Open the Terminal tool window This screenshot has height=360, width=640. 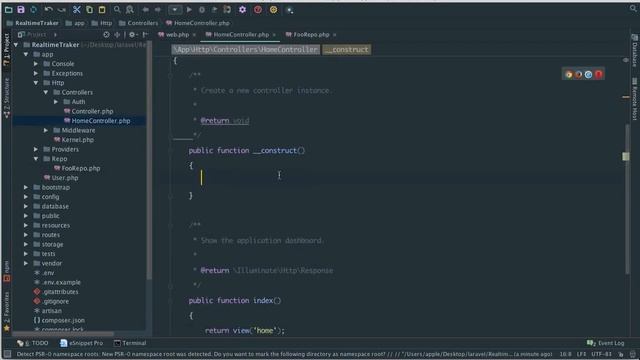(130, 343)
